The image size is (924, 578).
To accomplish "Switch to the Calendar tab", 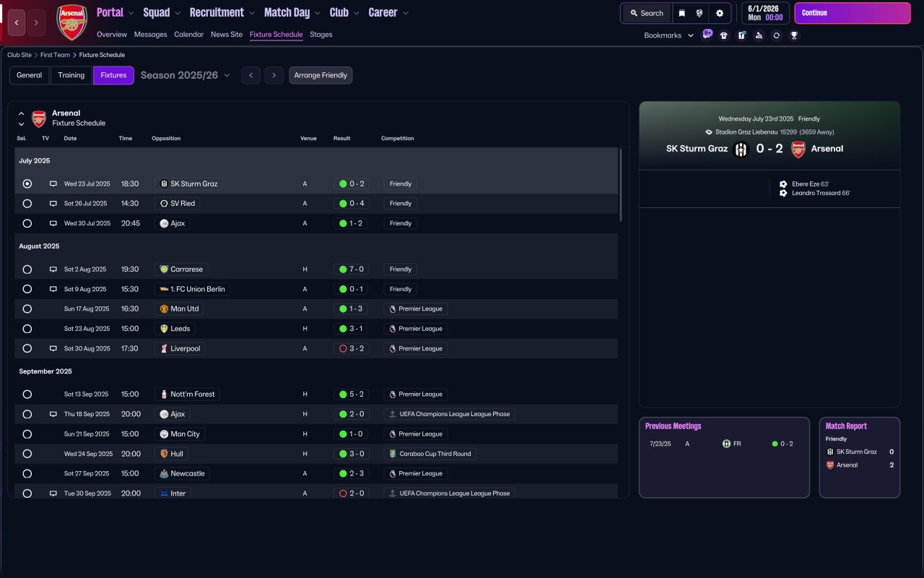I will pos(189,35).
